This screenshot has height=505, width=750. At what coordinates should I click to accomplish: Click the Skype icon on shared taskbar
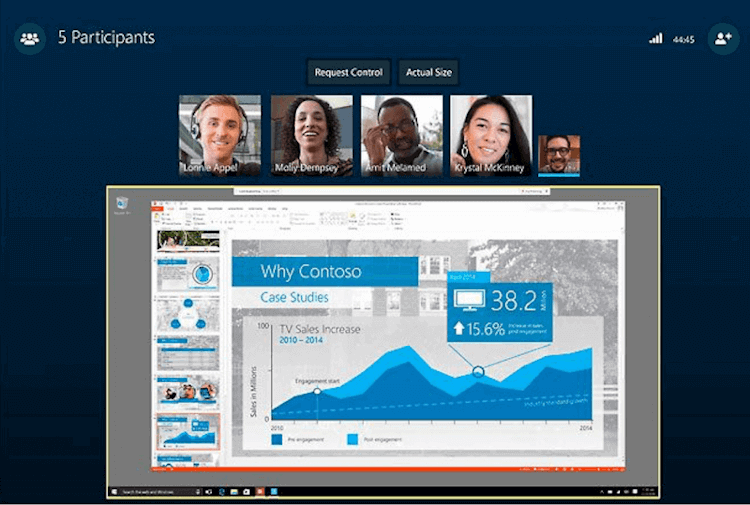(274, 492)
